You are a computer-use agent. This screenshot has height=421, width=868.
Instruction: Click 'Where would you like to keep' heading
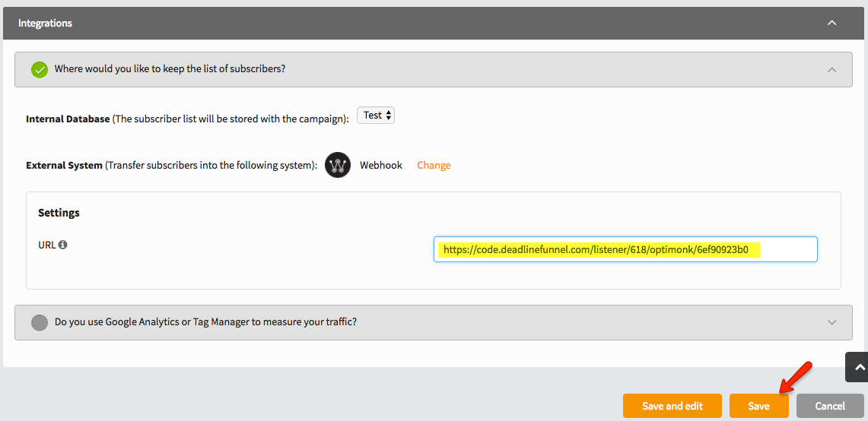tap(170, 70)
